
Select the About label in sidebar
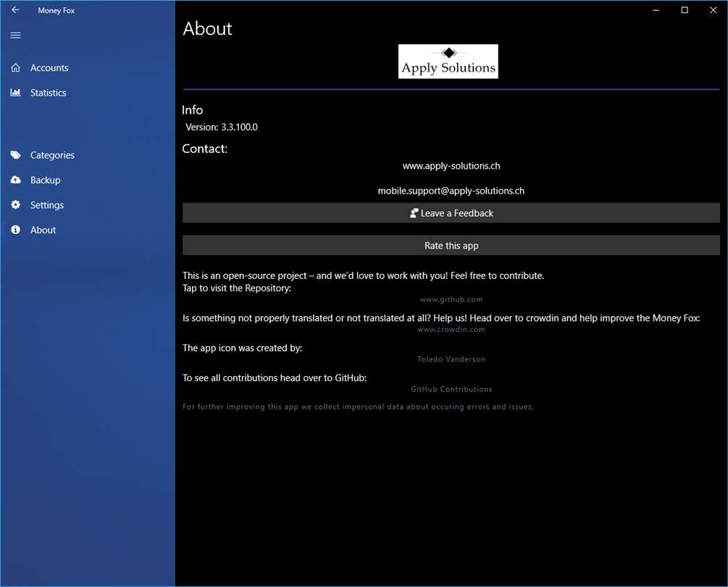pos(43,230)
